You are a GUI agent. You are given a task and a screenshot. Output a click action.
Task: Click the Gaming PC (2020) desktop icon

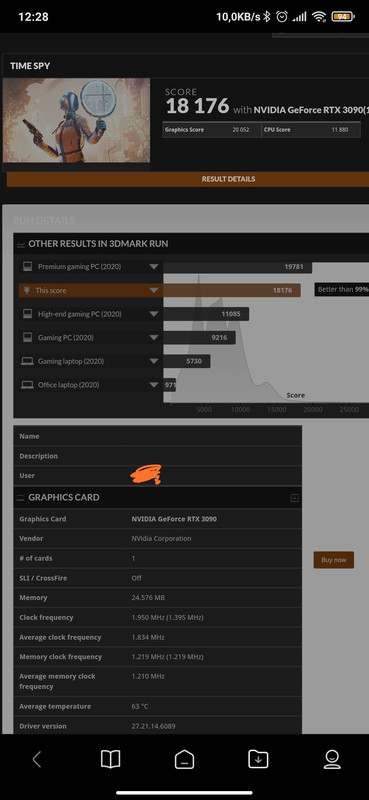(28, 337)
